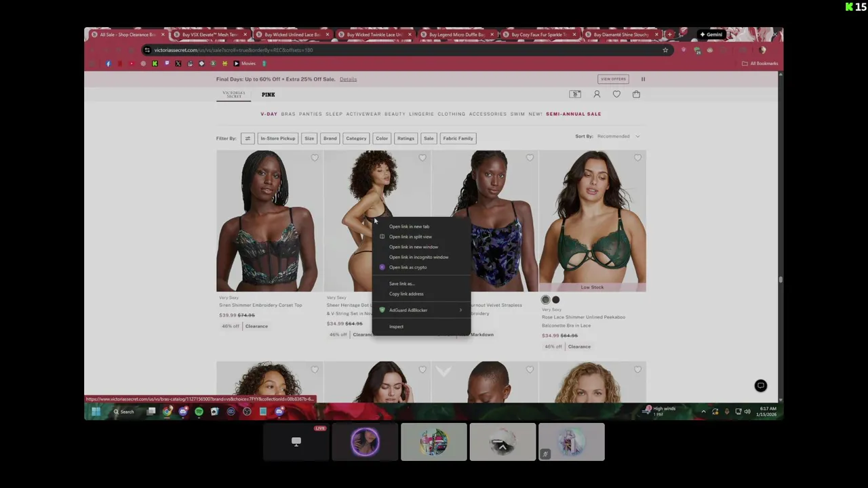This screenshot has width=868, height=488.
Task: Expand the Ratings filter dropdown
Action: 406,138
